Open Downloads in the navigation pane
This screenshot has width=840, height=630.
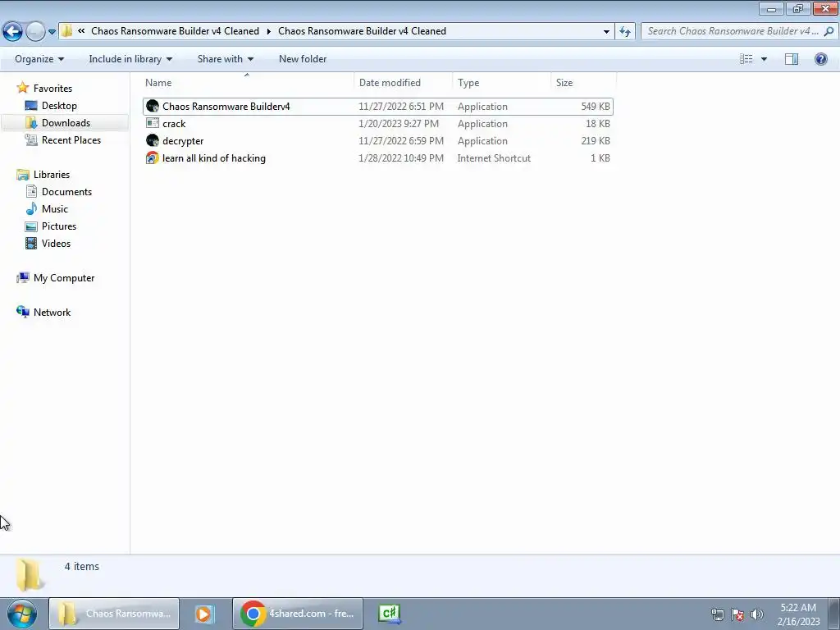66,123
